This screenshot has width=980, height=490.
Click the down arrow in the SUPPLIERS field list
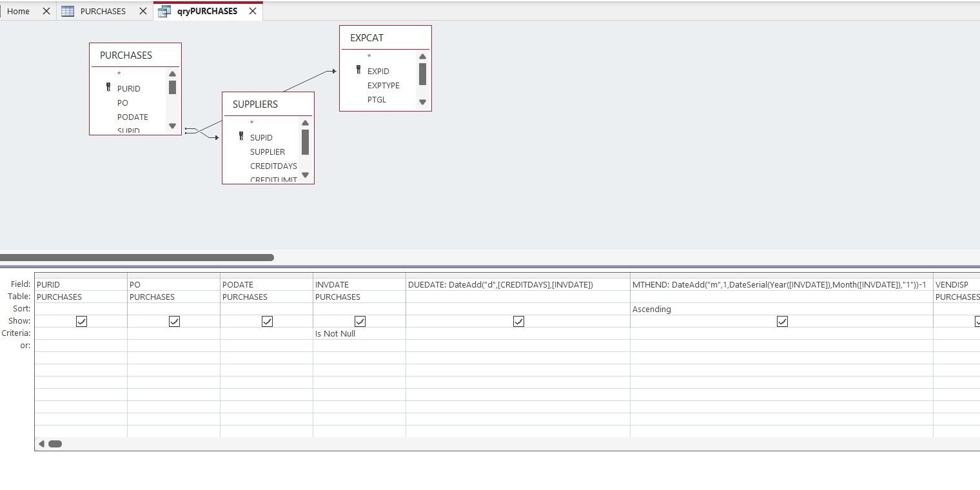point(305,175)
